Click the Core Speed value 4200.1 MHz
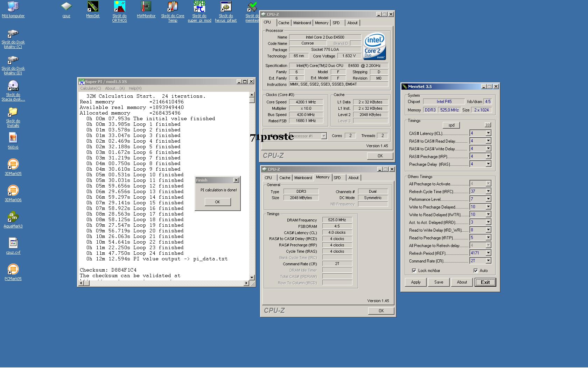The image size is (588, 368). (306, 102)
